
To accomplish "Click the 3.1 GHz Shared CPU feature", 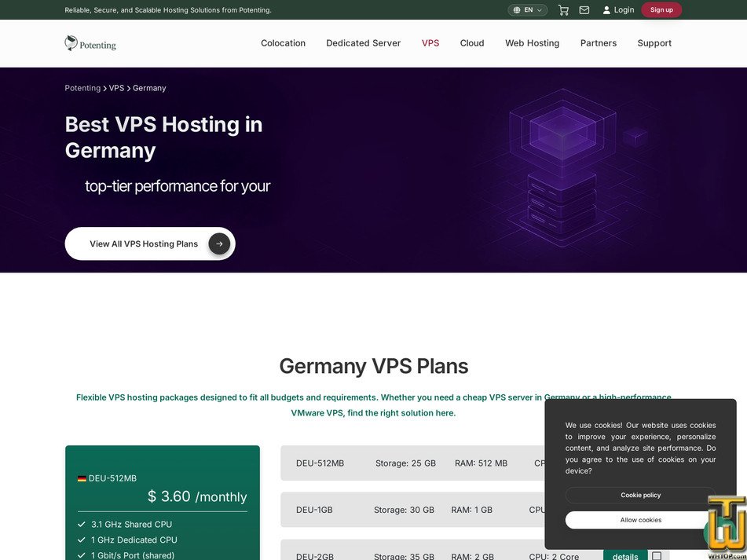I will 131,525.
